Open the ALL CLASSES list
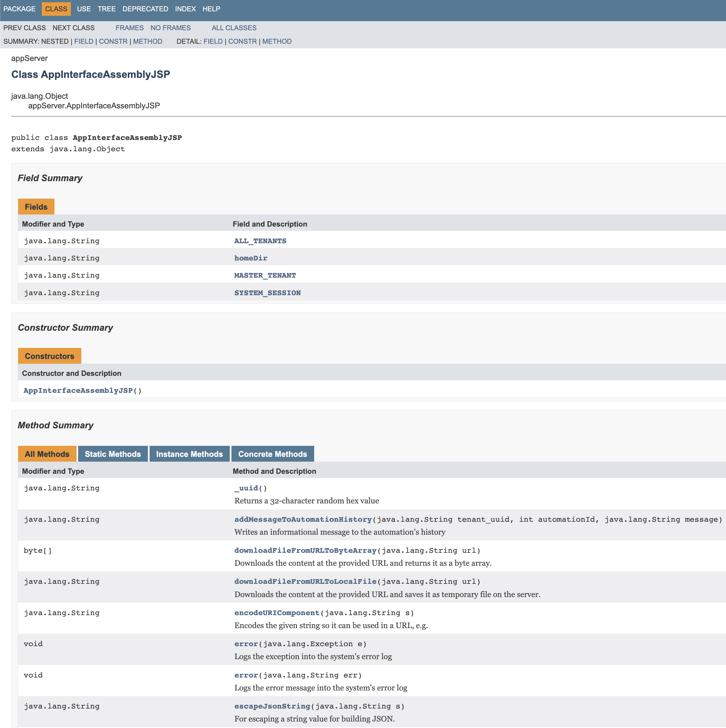 pos(234,28)
